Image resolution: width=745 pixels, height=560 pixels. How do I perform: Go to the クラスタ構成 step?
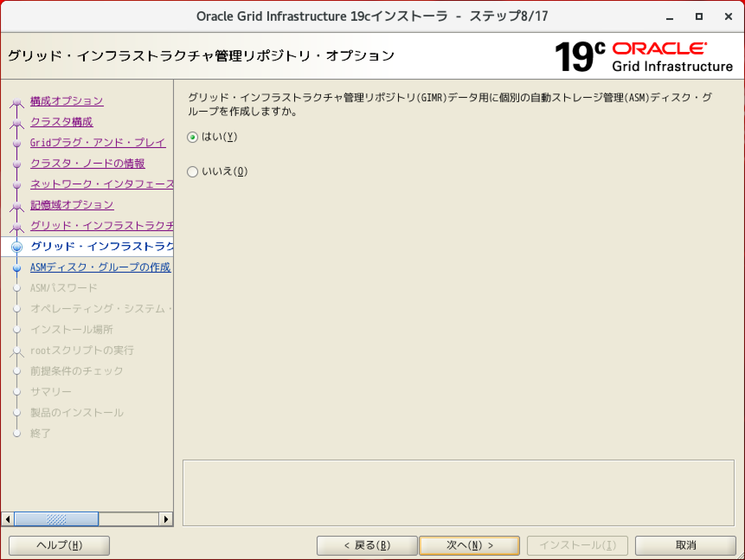[61, 122]
